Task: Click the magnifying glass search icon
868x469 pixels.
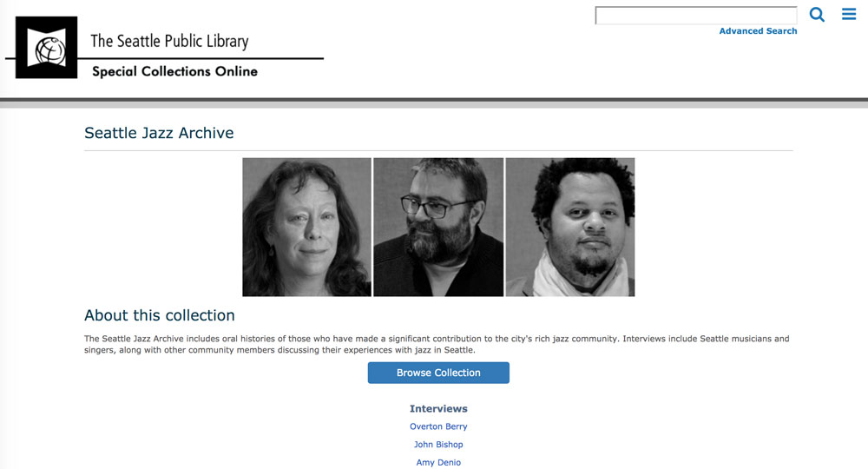Action: 817,15
